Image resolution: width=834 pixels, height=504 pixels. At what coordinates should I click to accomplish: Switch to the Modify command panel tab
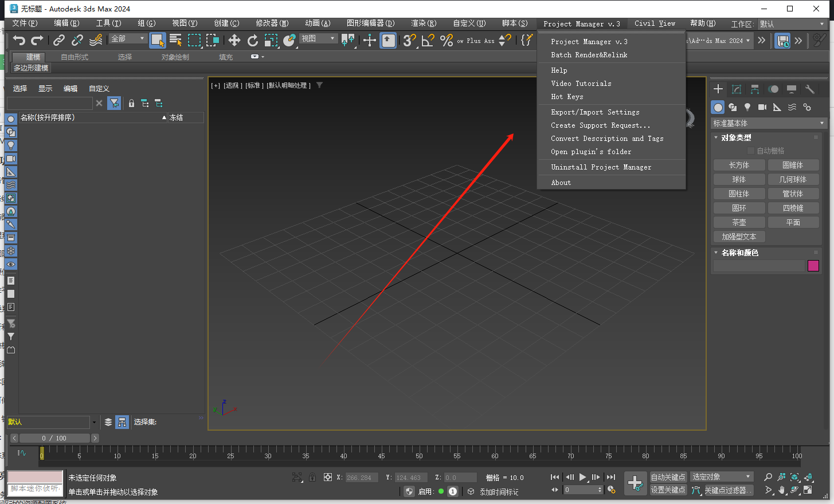pos(737,89)
